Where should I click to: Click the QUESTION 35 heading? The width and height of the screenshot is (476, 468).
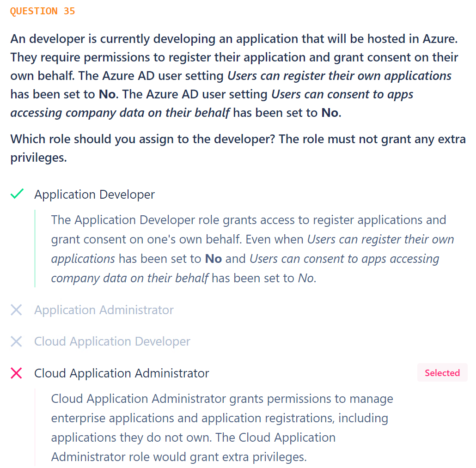(x=43, y=11)
